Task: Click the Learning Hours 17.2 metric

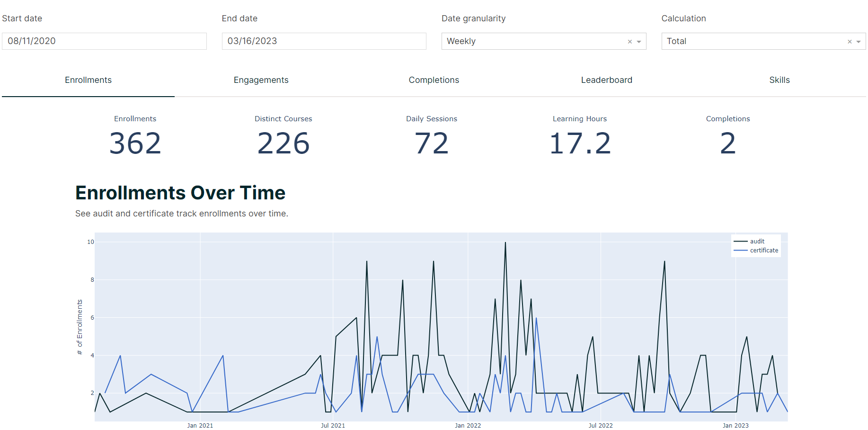Action: [x=580, y=136]
